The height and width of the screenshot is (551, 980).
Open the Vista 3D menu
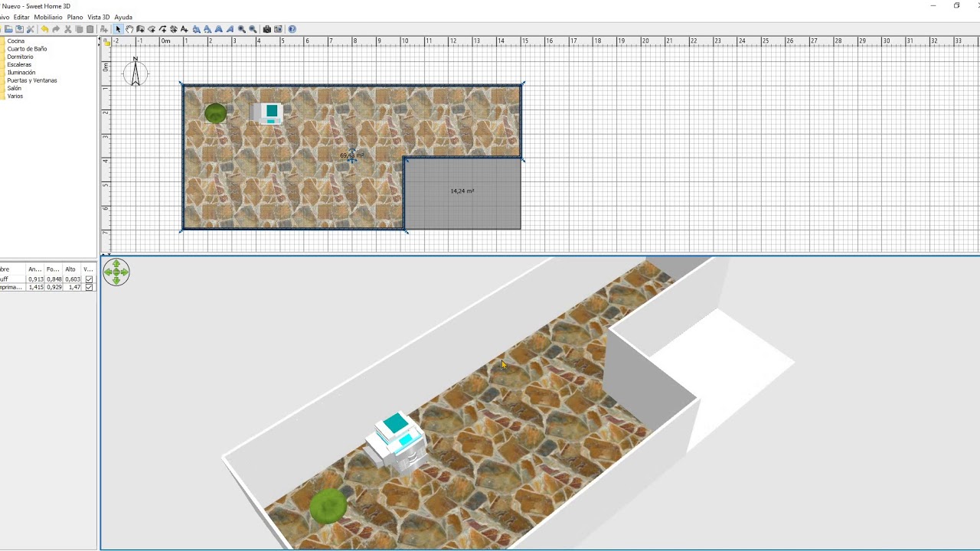99,17
